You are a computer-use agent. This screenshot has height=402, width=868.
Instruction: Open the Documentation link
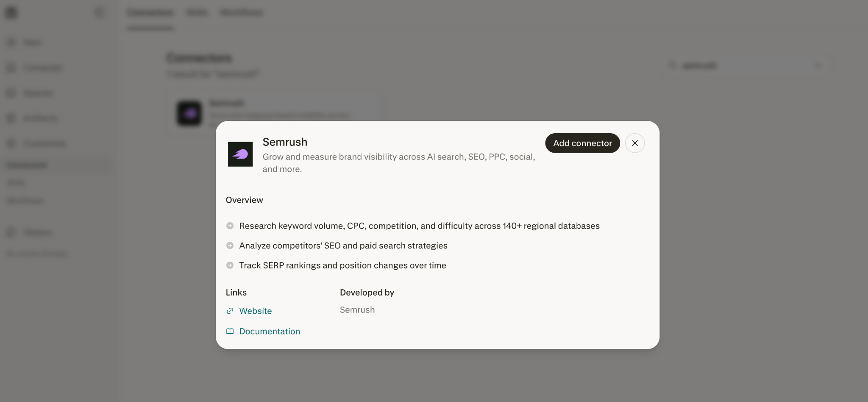(270, 331)
